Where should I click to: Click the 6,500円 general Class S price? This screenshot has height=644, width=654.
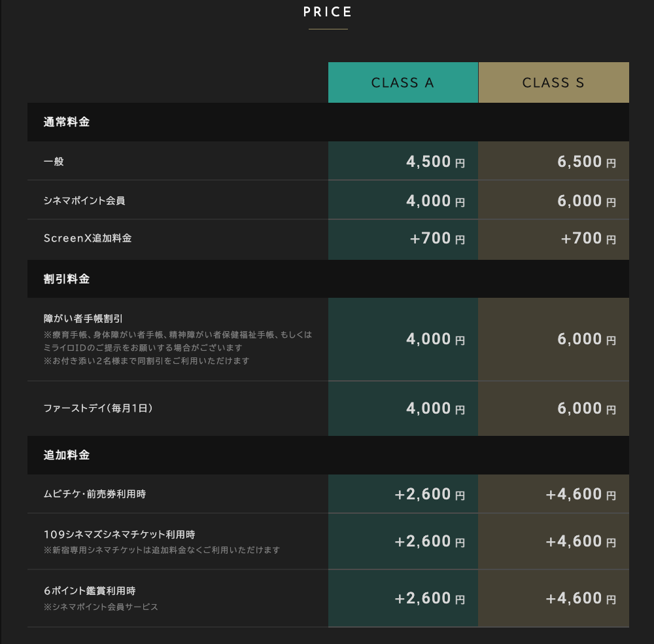(x=586, y=162)
